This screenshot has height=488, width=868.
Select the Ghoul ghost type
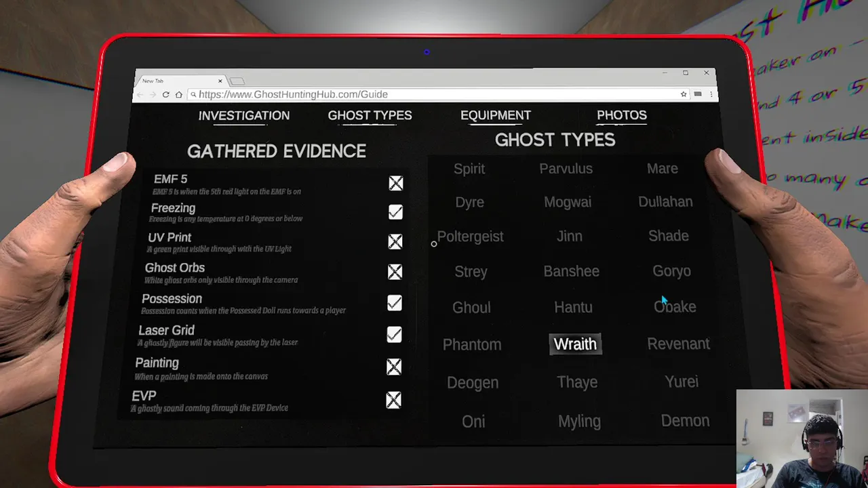[x=471, y=308]
